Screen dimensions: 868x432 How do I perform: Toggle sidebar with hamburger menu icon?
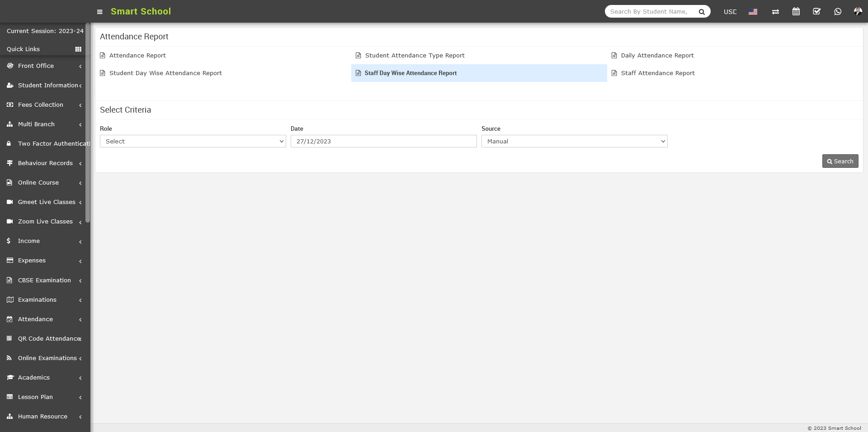(x=100, y=12)
